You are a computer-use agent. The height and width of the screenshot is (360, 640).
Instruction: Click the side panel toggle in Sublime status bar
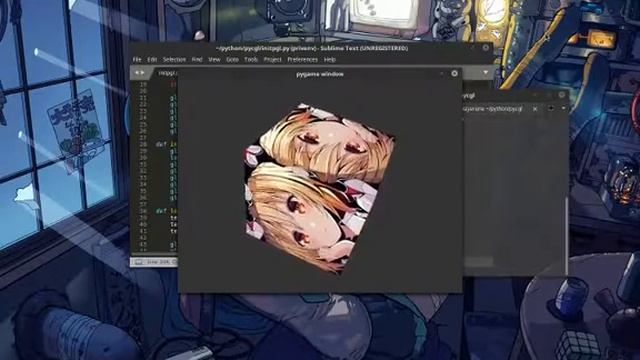pyautogui.click(x=139, y=262)
